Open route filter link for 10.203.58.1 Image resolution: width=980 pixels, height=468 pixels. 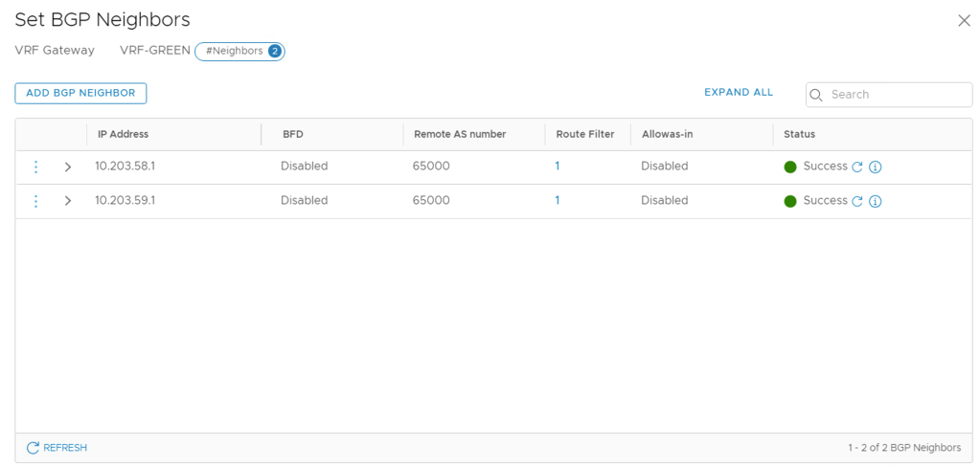click(x=558, y=166)
